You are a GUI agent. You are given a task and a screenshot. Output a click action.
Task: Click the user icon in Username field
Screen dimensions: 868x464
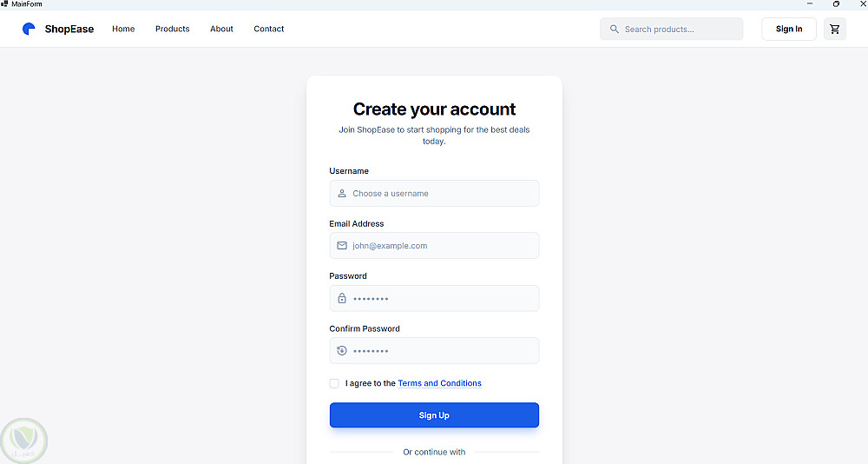click(342, 194)
